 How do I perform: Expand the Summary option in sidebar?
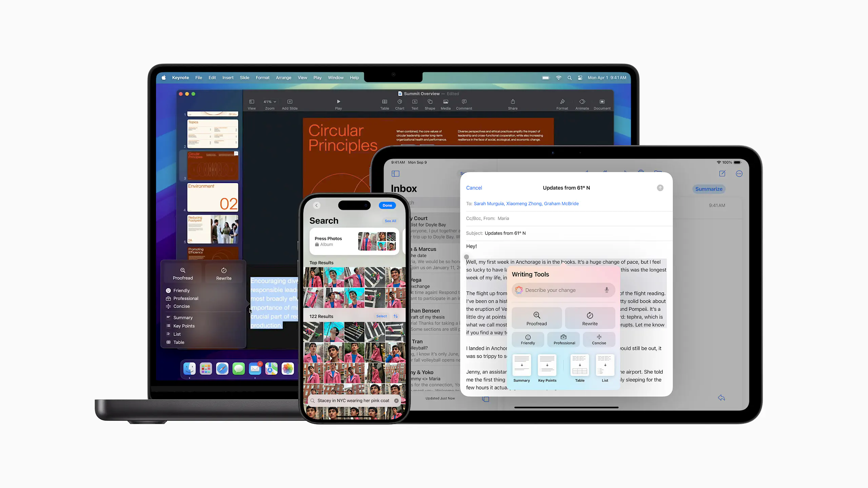183,318
